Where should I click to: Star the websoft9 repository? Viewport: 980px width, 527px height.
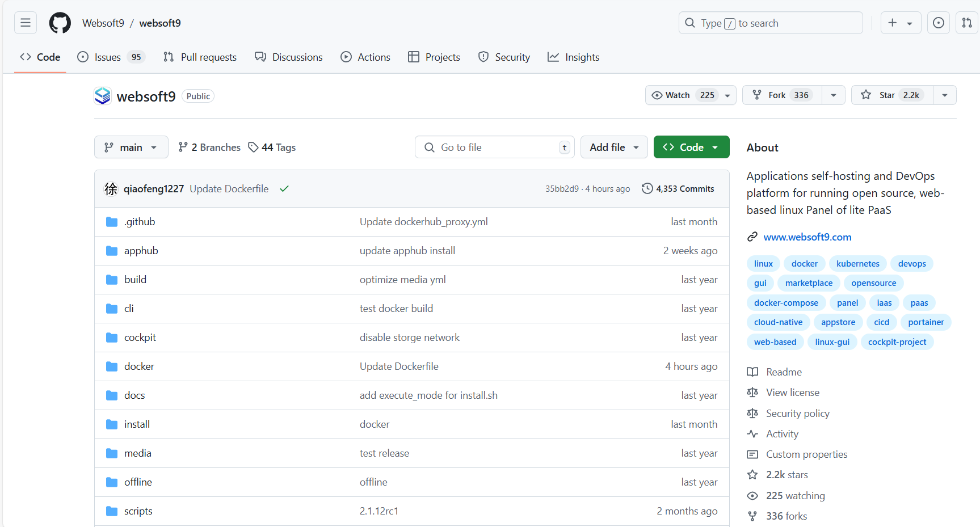[891, 95]
